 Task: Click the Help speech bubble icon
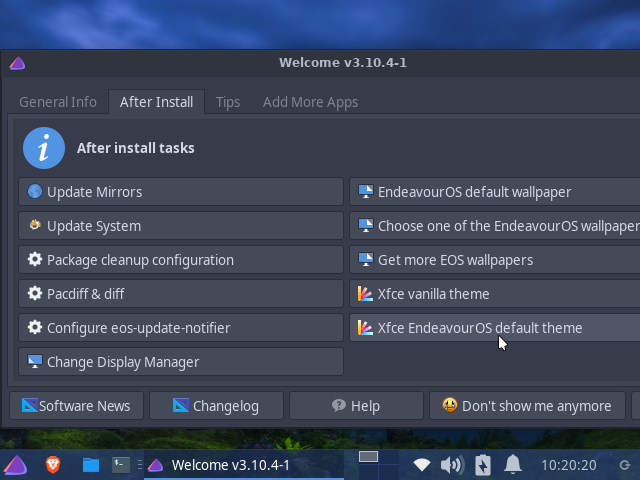pyautogui.click(x=338, y=405)
